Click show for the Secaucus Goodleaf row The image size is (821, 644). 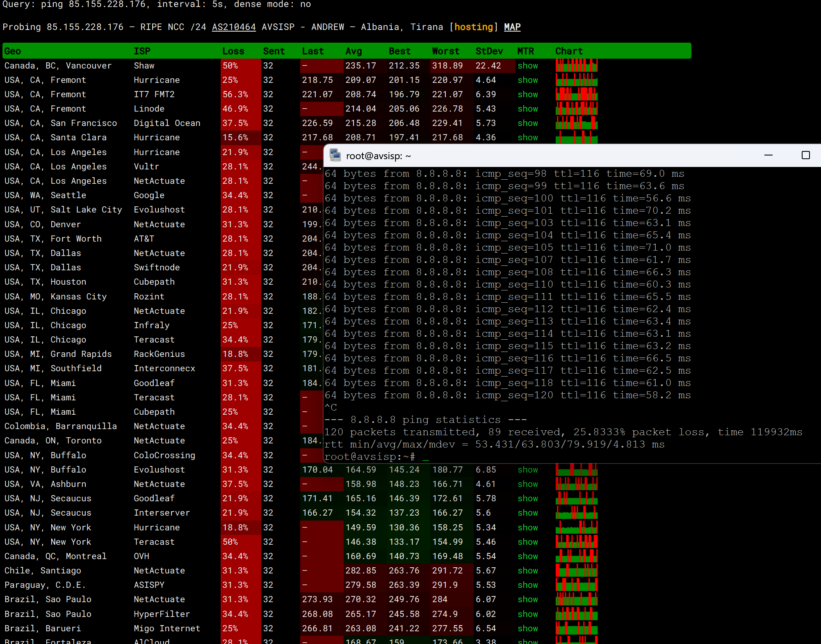tap(528, 498)
